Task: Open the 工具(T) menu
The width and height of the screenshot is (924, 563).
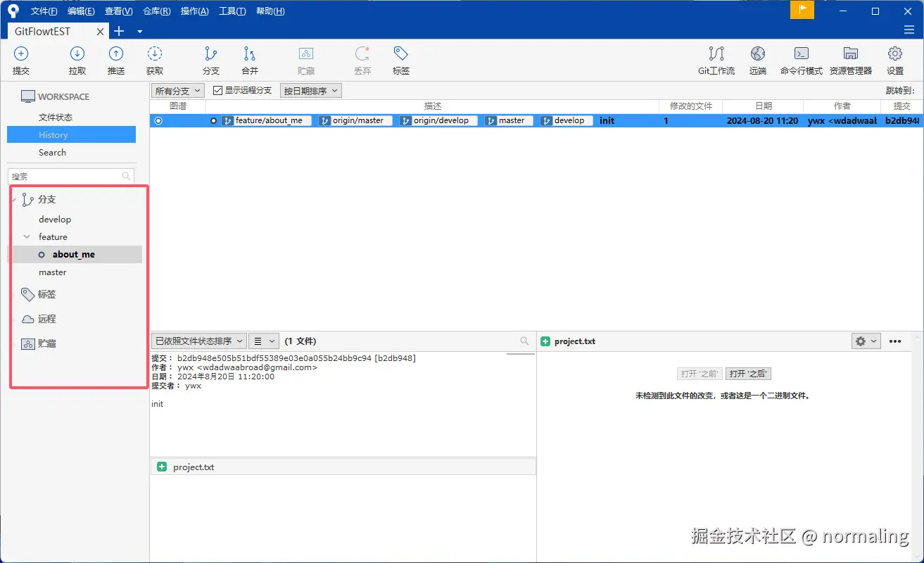Action: click(x=232, y=11)
